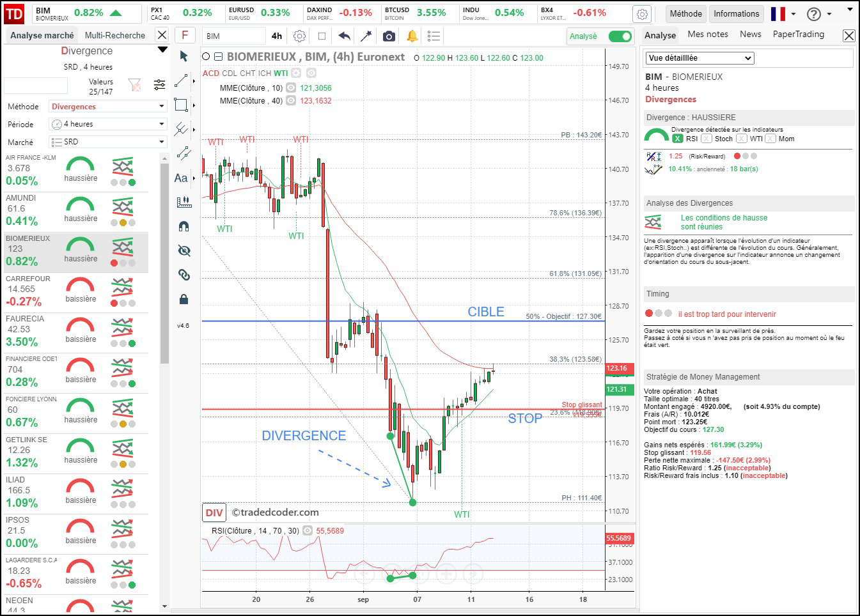The image size is (860, 616).
Task: Click the Méthode button
Action: (x=686, y=14)
